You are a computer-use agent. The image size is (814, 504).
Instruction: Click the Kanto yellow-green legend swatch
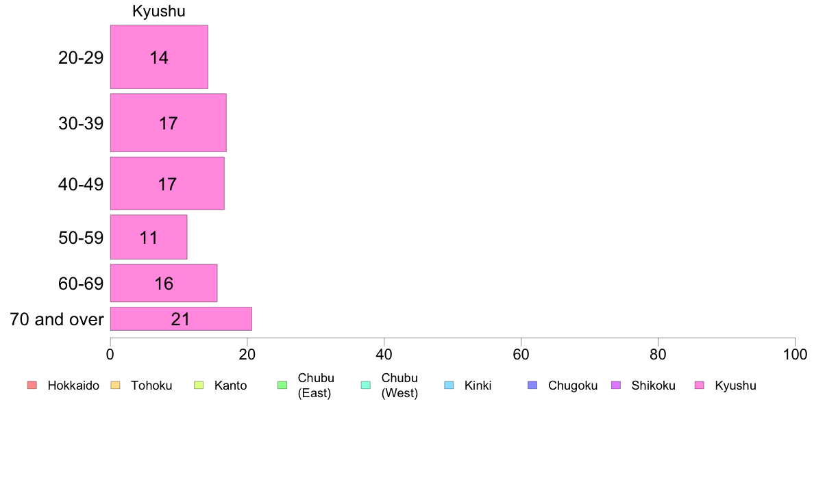click(x=199, y=385)
